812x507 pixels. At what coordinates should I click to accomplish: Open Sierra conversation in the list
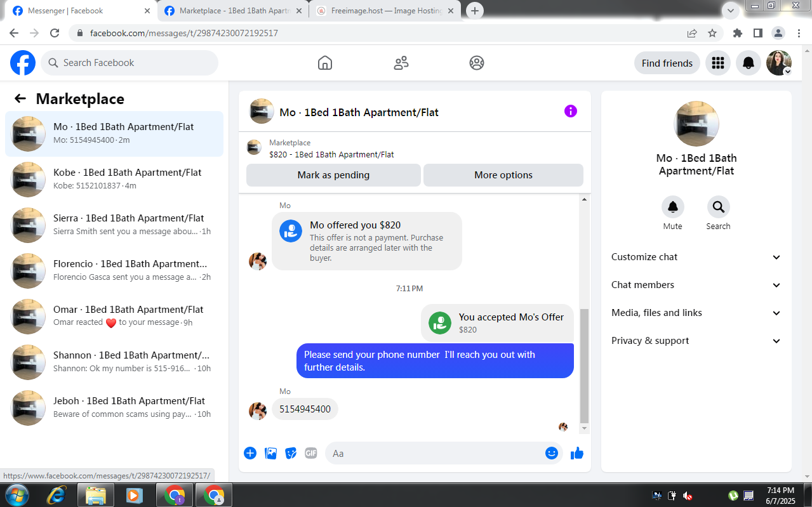point(114,225)
